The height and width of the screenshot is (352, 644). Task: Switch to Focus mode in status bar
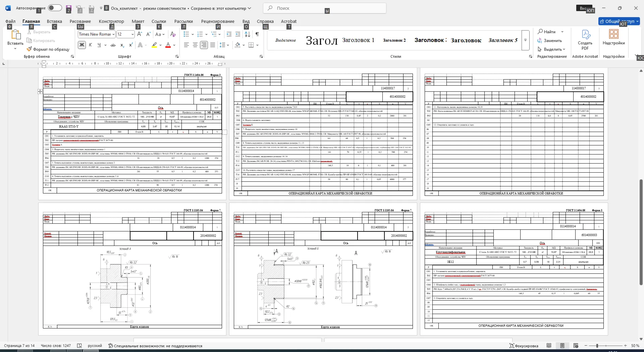(524, 346)
